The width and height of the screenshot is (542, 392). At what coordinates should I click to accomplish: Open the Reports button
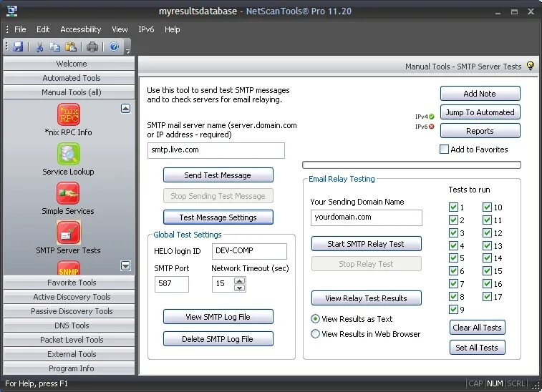[x=480, y=131]
